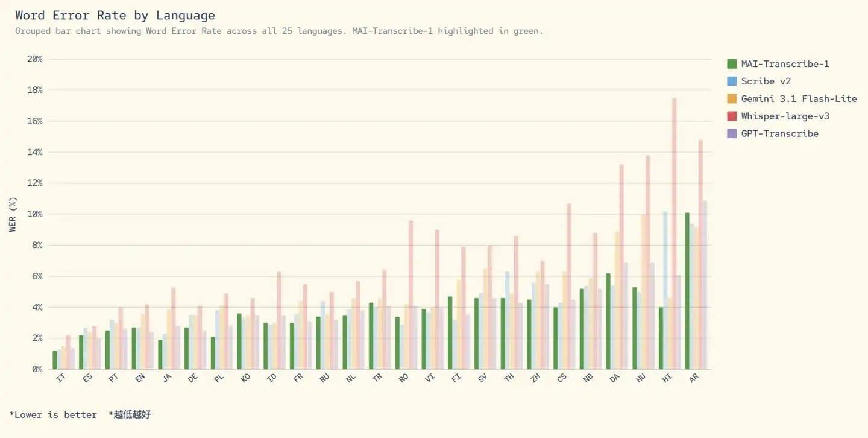Click the blue Scribe bar for HI
Viewport: 868px width, 438px height.
[665, 290]
